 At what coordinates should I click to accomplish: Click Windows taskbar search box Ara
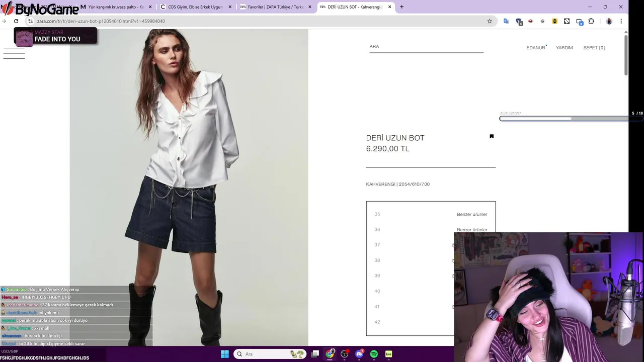pyautogui.click(x=270, y=354)
